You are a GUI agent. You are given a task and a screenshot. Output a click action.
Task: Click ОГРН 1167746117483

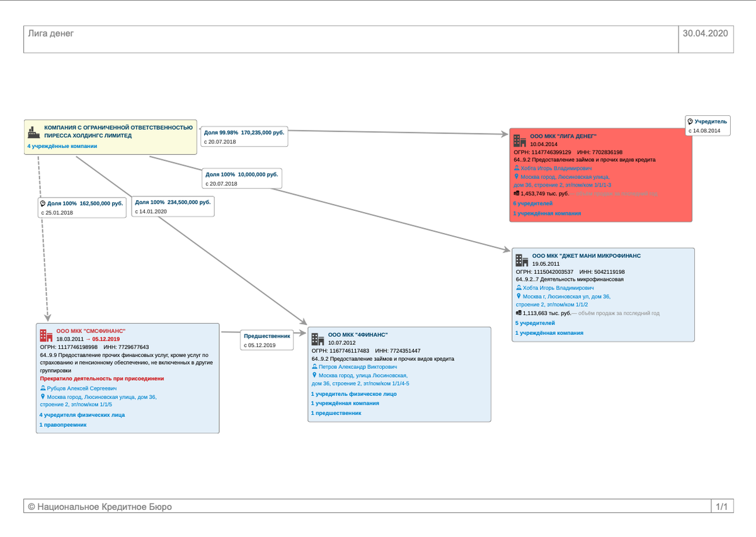tap(340, 351)
